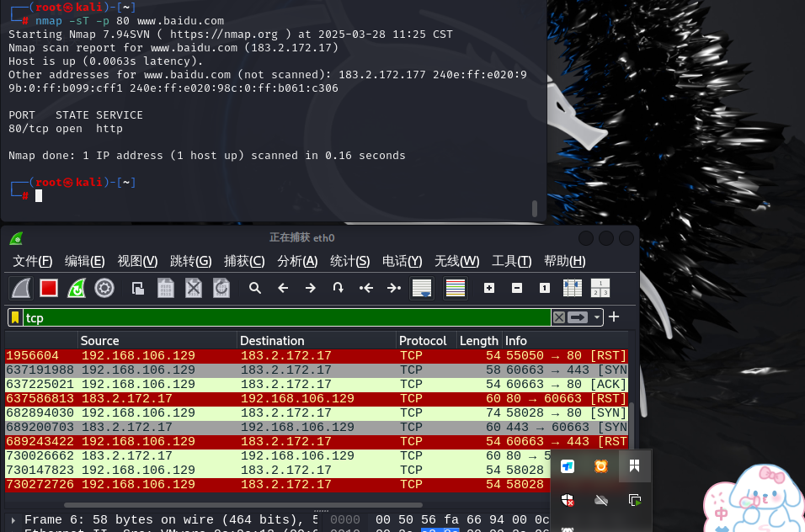805x532 pixels.
Task: Go back in packet history arrow
Action: click(x=283, y=289)
